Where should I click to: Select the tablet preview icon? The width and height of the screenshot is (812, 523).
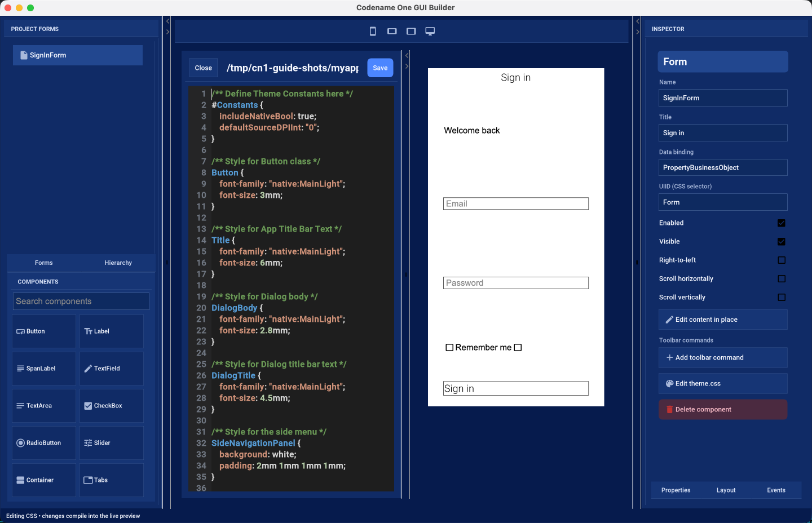411,32
